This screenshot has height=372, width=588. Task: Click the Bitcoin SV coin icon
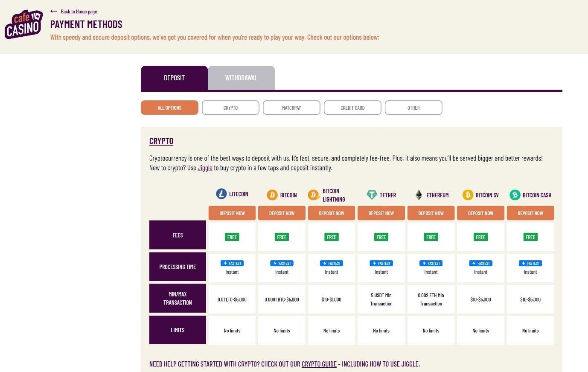pyautogui.click(x=468, y=195)
